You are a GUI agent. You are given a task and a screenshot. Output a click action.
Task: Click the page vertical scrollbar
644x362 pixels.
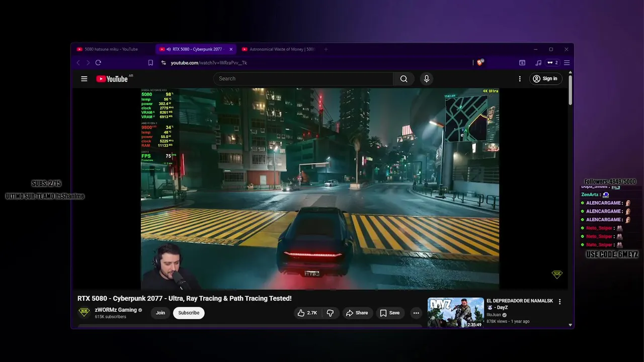570,90
